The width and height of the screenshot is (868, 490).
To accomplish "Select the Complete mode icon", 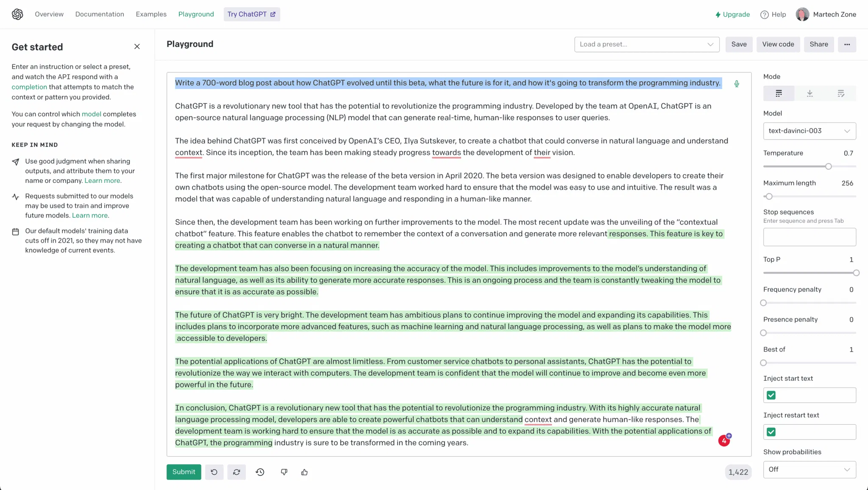I will pos(779,94).
